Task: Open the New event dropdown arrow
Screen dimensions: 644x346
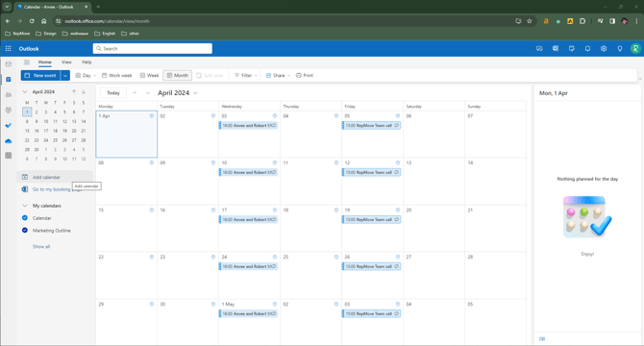Action: (65, 76)
